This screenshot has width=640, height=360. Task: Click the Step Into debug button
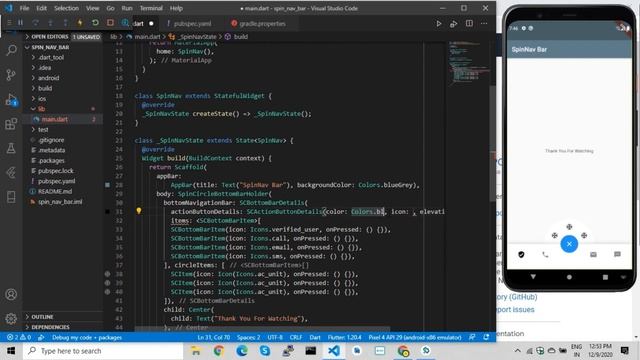[50, 23]
